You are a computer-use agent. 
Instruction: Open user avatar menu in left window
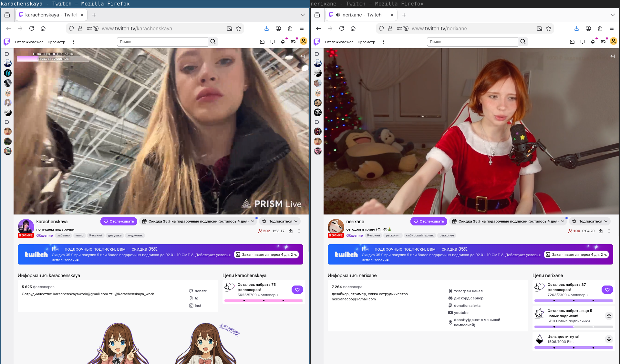304,41
